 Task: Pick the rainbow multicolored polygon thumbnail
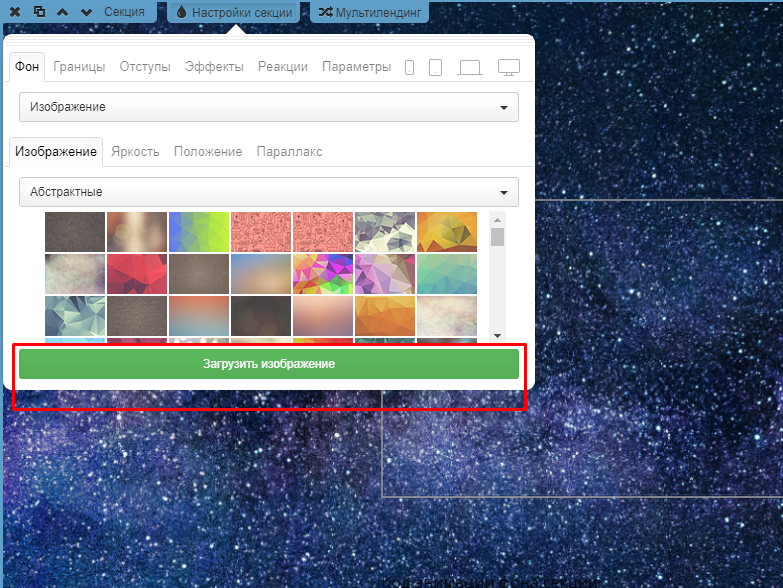click(x=323, y=274)
